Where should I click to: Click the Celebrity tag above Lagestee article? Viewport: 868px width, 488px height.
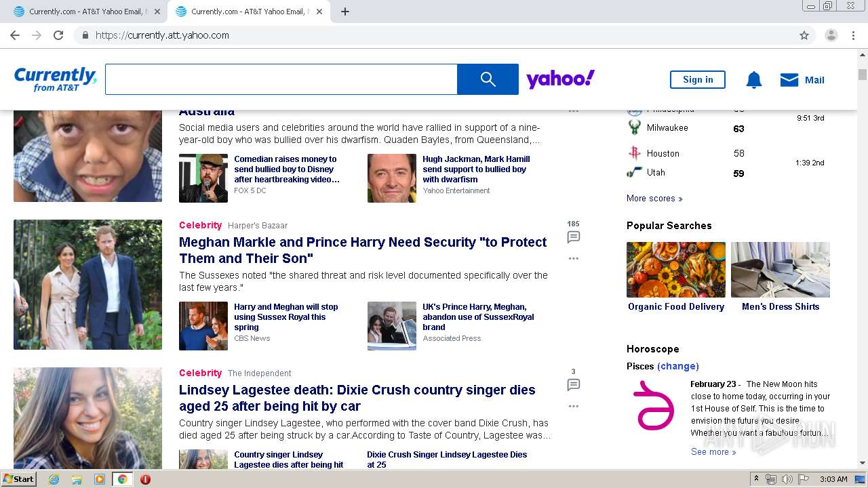tap(200, 373)
